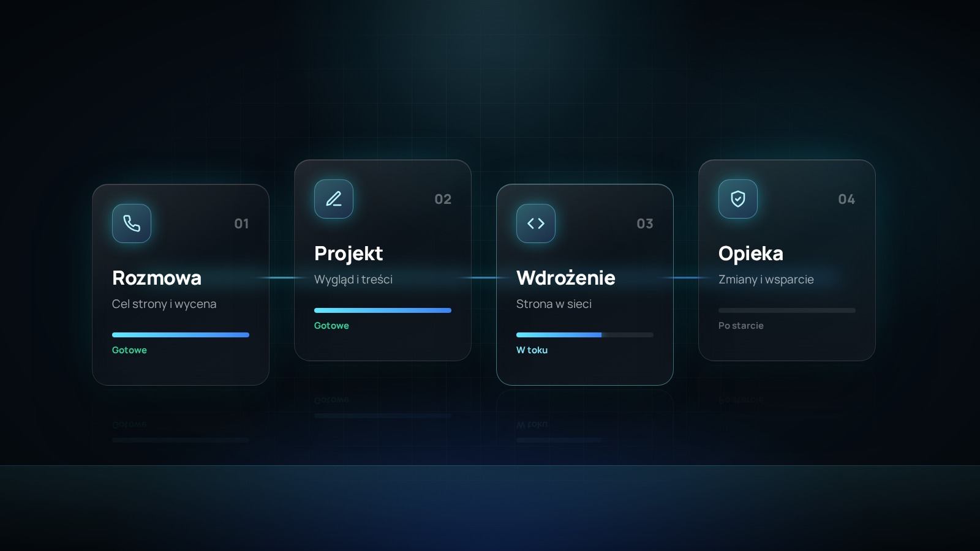Click the 'Po starcie' status label
This screenshot has width=980, height=551.
(741, 326)
